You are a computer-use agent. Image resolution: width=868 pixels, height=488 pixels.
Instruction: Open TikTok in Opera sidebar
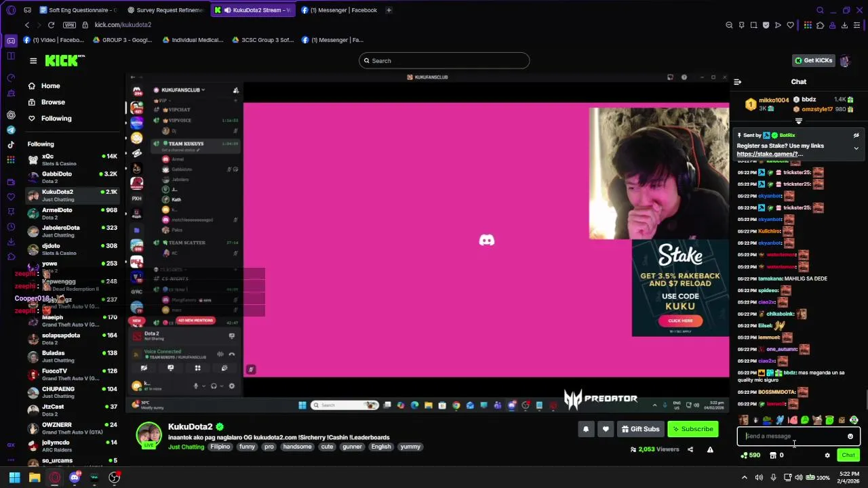point(11,144)
